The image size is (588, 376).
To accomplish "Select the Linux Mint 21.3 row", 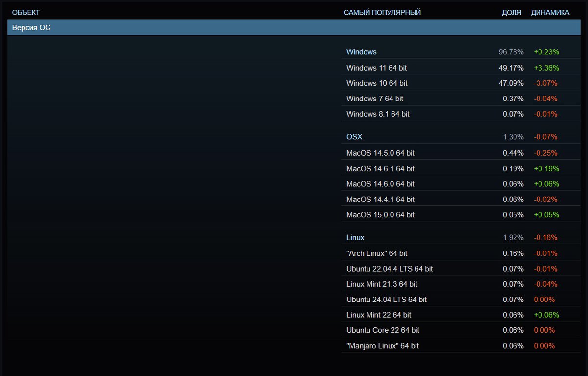I will 382,284.
